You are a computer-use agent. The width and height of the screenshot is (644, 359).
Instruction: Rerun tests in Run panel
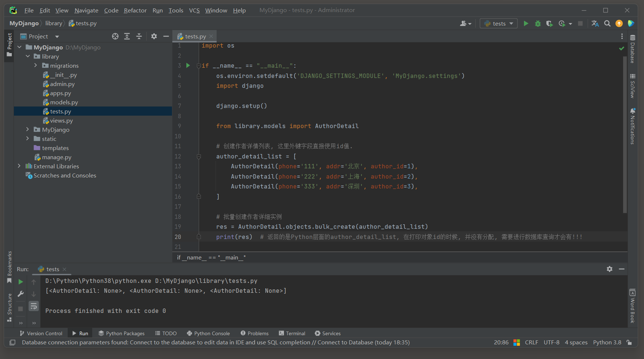tap(21, 282)
